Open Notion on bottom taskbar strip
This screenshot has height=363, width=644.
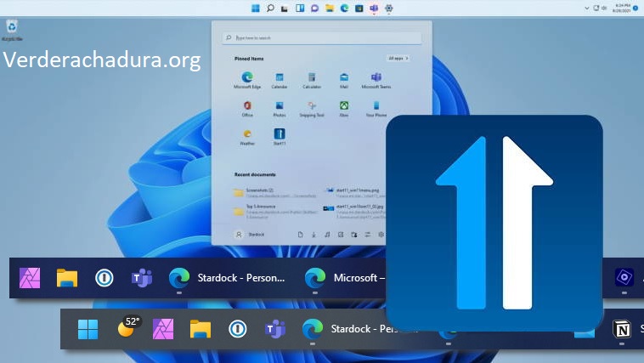(621, 329)
